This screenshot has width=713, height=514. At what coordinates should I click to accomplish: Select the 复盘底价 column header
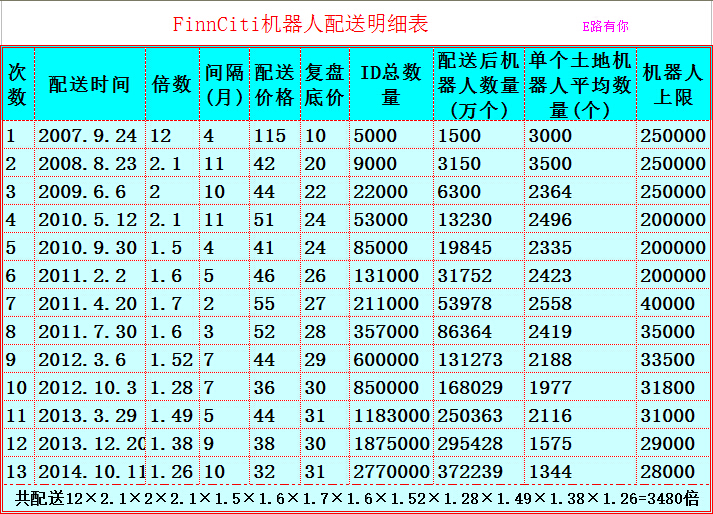tap(324, 85)
